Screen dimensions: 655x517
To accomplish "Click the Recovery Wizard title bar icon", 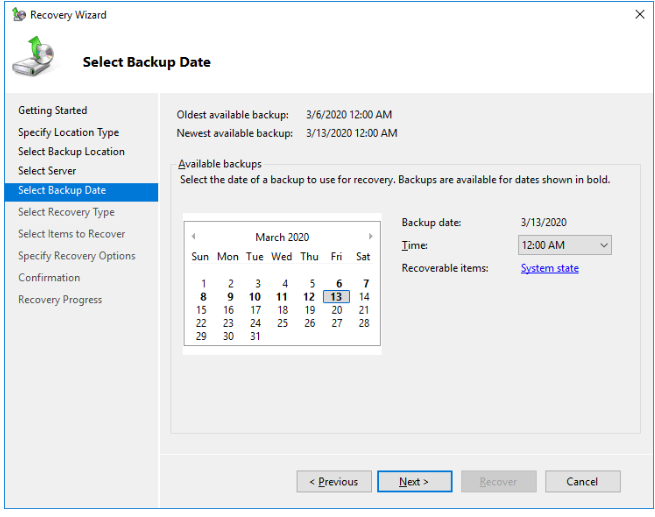I will 19,15.
